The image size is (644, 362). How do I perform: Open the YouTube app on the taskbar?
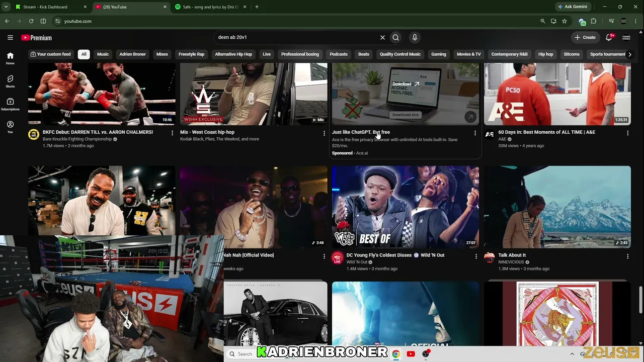(x=411, y=354)
